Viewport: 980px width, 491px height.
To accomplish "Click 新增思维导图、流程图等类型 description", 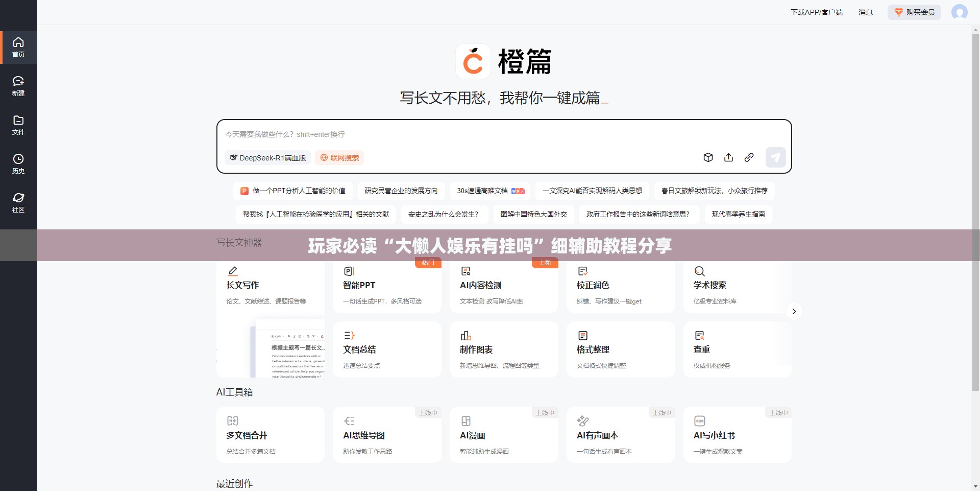I will point(499,366).
